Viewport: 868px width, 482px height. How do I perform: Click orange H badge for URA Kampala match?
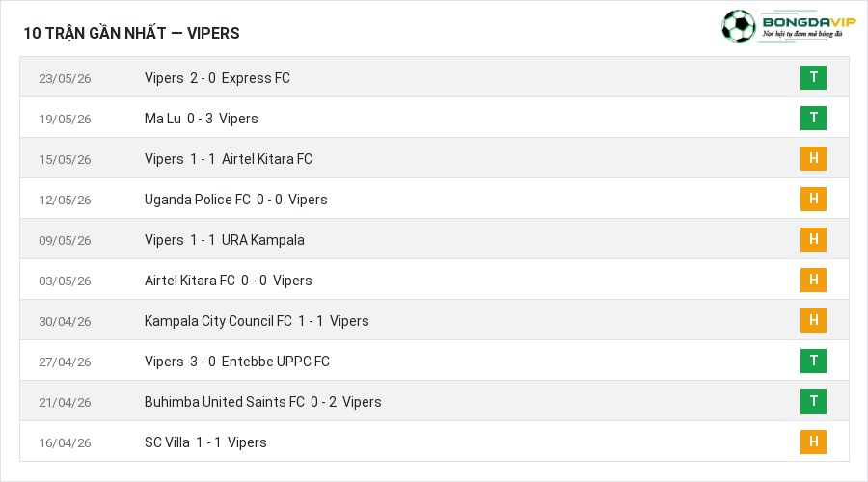tap(813, 239)
